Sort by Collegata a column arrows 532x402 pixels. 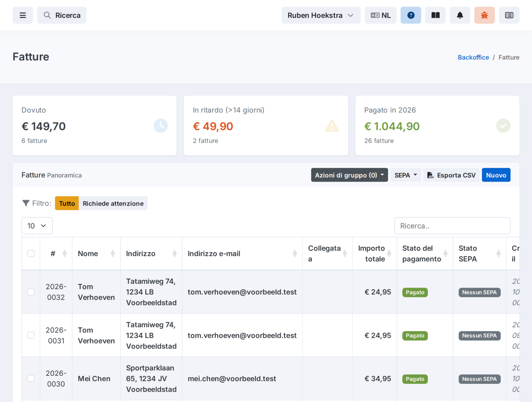pos(345,253)
